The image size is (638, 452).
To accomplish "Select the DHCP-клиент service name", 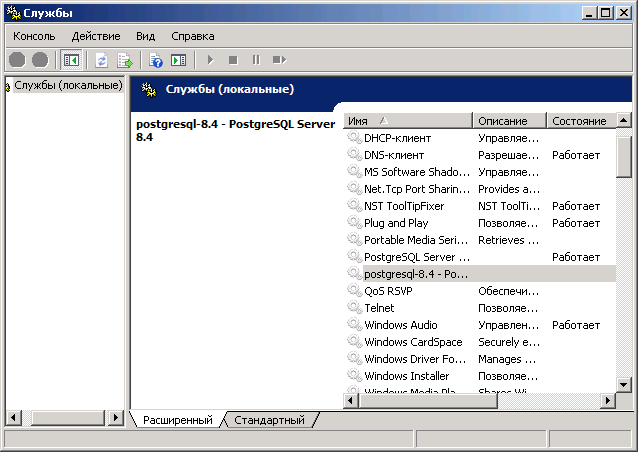I will point(398,138).
